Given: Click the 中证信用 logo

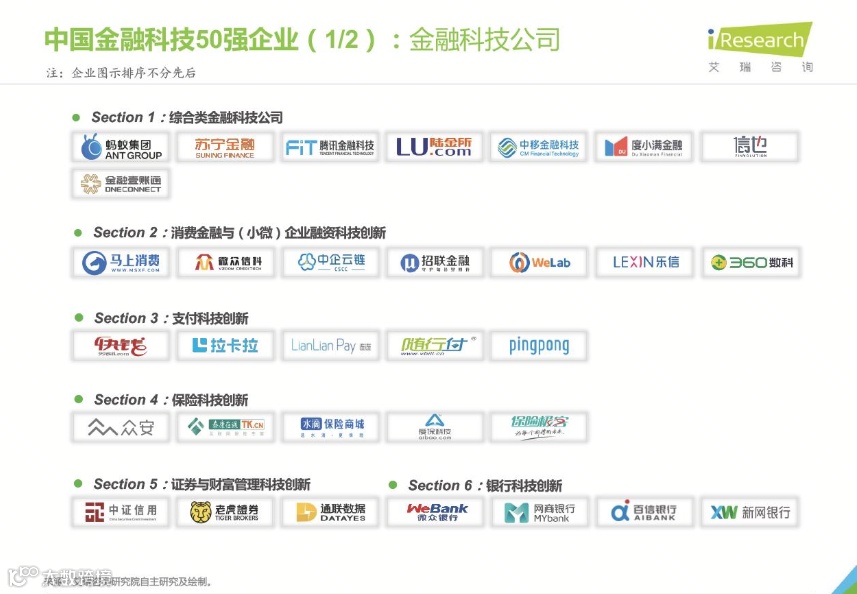Looking at the screenshot, I should click(x=121, y=511).
